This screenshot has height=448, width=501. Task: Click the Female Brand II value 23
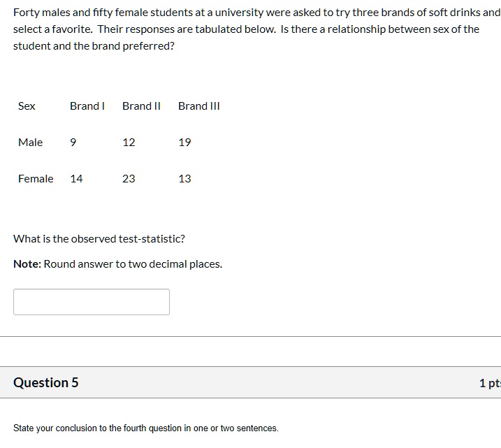[129, 179]
